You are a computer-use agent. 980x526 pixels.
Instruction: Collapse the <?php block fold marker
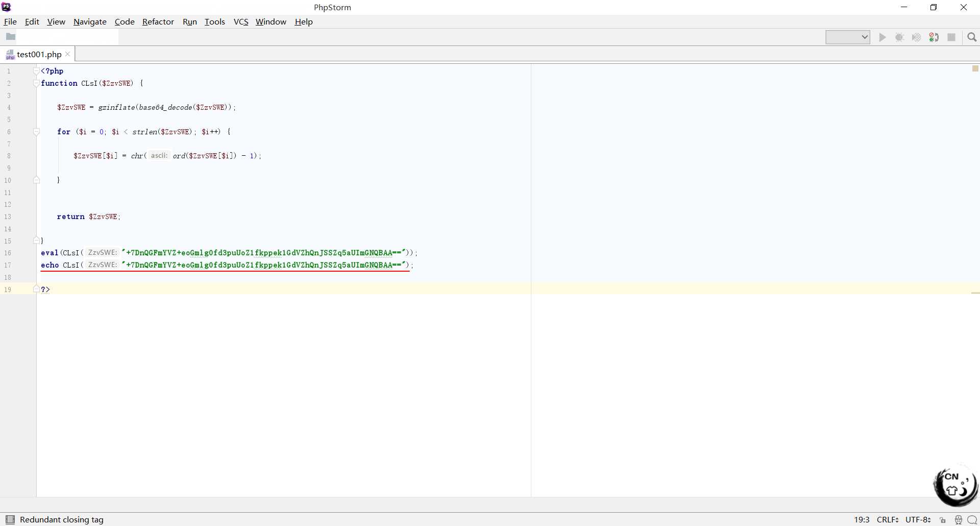36,71
